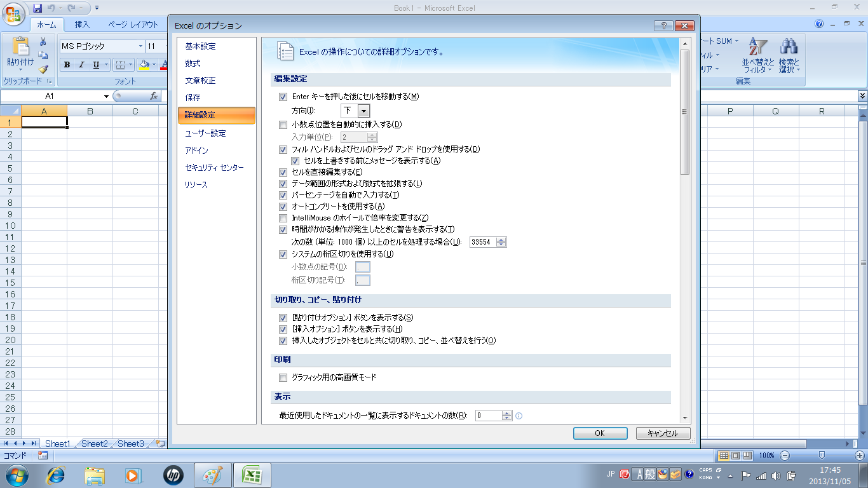Image resolution: width=868 pixels, height=488 pixels.
Task: Uncheck 'Enter キーを押した後にセルを移動する' checkbox
Action: (283, 97)
